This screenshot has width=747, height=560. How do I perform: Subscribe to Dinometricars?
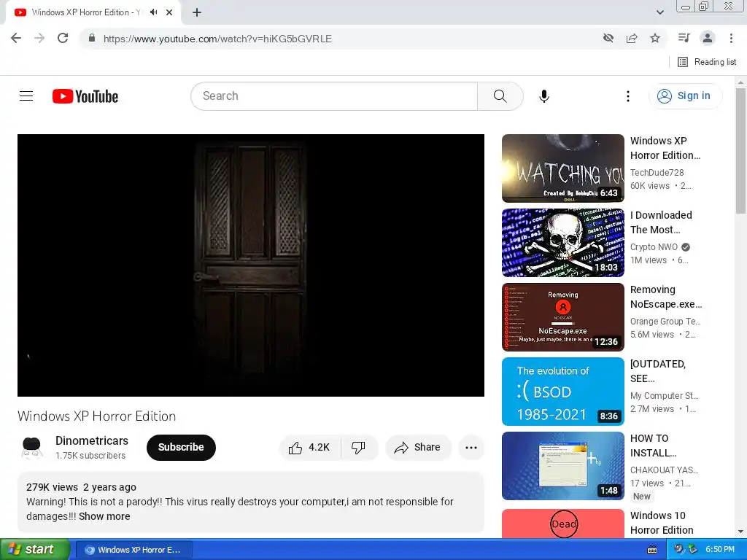tap(181, 447)
